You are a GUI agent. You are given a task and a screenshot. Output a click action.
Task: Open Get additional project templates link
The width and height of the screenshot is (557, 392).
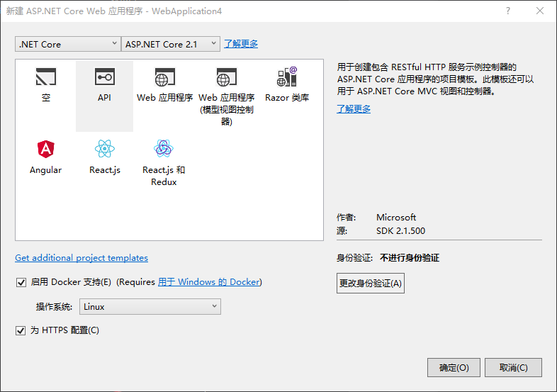point(81,257)
